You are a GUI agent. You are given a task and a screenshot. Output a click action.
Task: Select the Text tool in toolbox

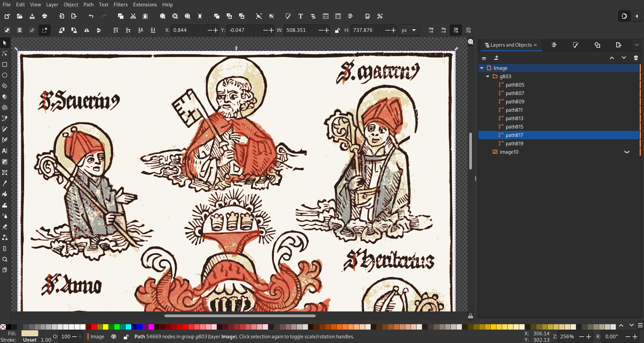tap(5, 151)
